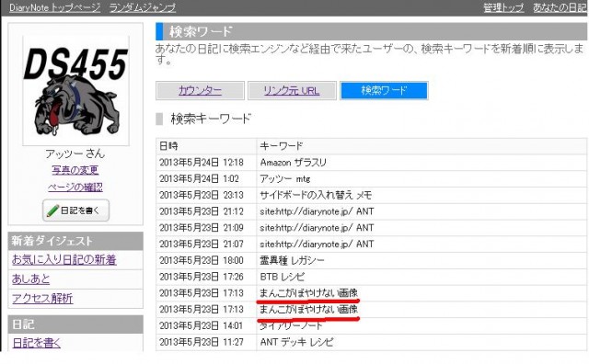Click the DS455 bulldog profile picture
This screenshot has width=589, height=364.
tap(75, 90)
